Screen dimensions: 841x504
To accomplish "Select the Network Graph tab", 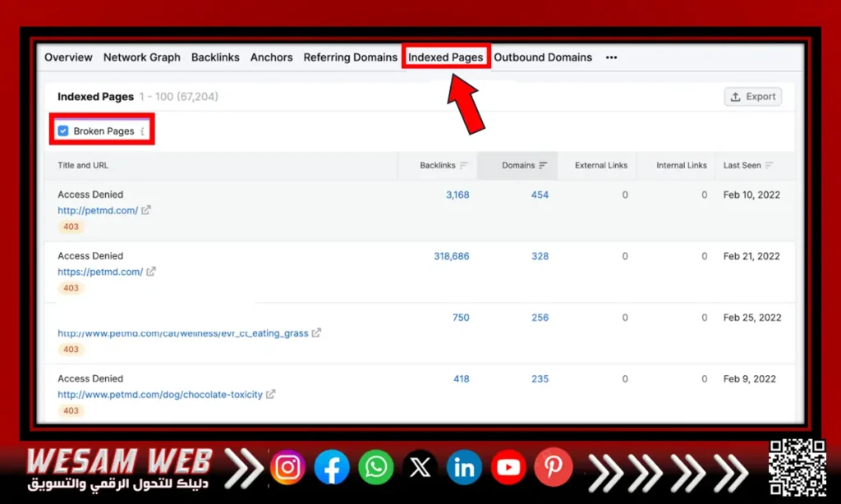I will (141, 57).
